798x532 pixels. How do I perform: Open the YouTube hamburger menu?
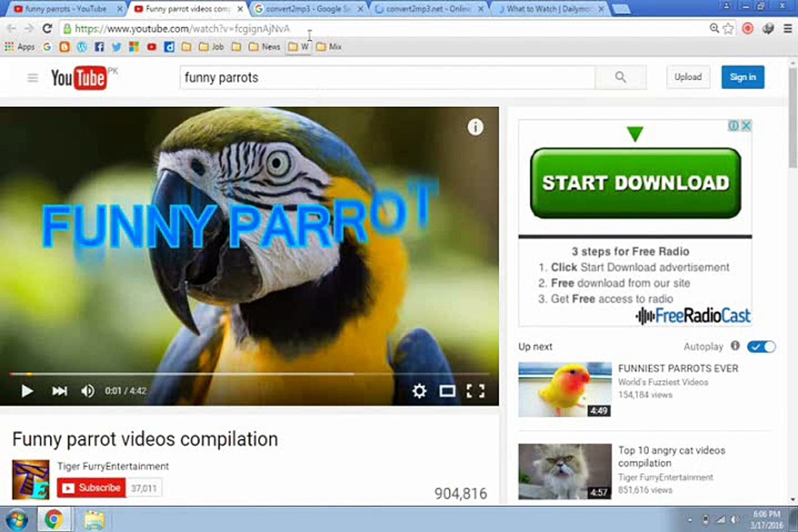click(x=33, y=77)
